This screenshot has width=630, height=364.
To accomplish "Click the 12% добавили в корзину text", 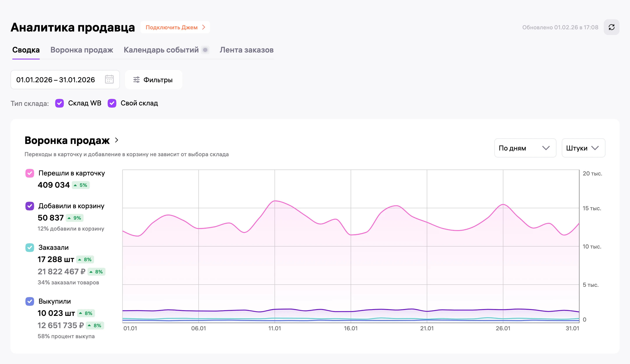I will (71, 229).
